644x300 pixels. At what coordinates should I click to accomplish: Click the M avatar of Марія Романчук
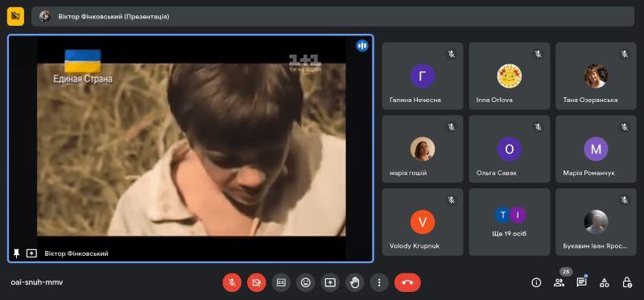pyautogui.click(x=596, y=149)
